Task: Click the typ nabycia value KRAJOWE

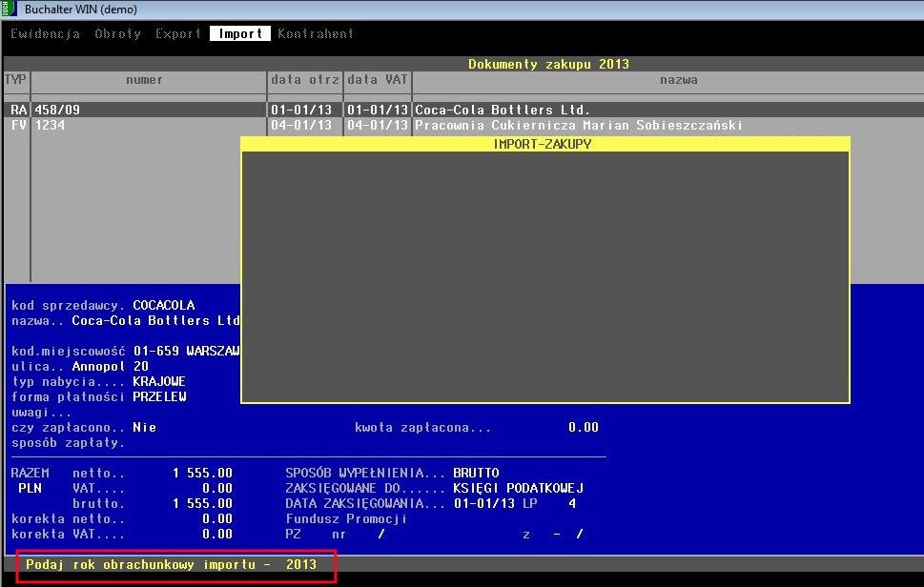Action: click(159, 381)
